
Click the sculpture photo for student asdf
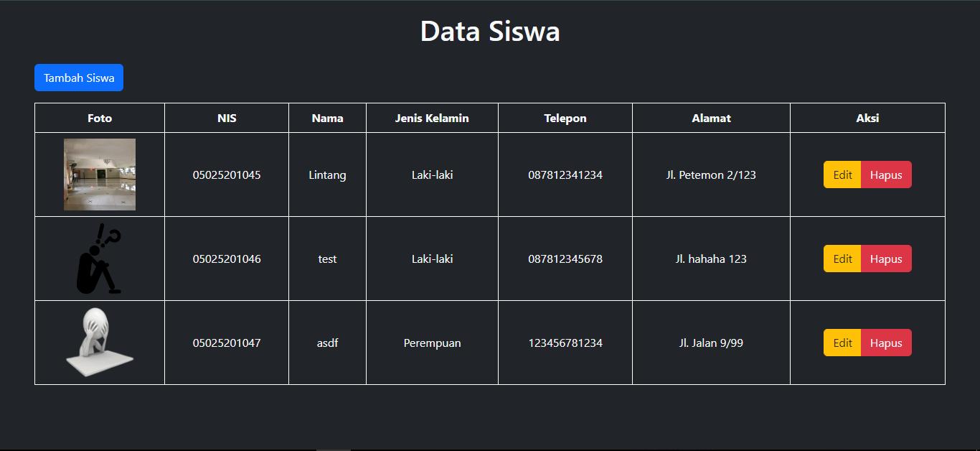click(99, 342)
